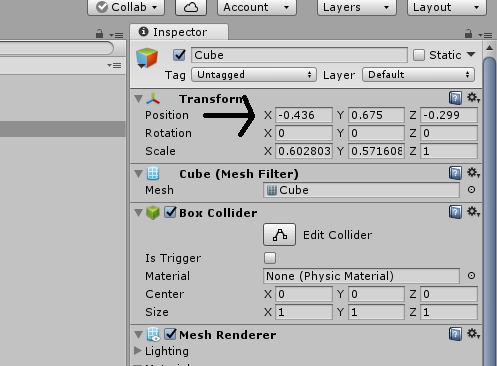
Task: Click the Position X value field
Action: 304,115
